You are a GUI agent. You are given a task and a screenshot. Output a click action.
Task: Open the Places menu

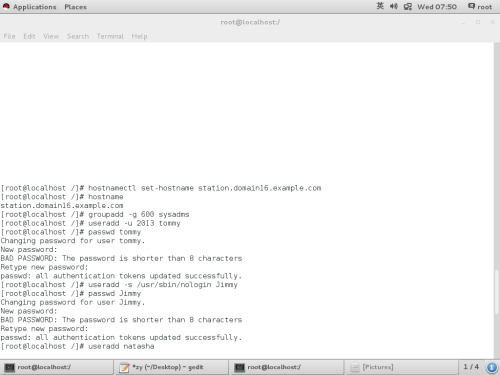[75, 7]
